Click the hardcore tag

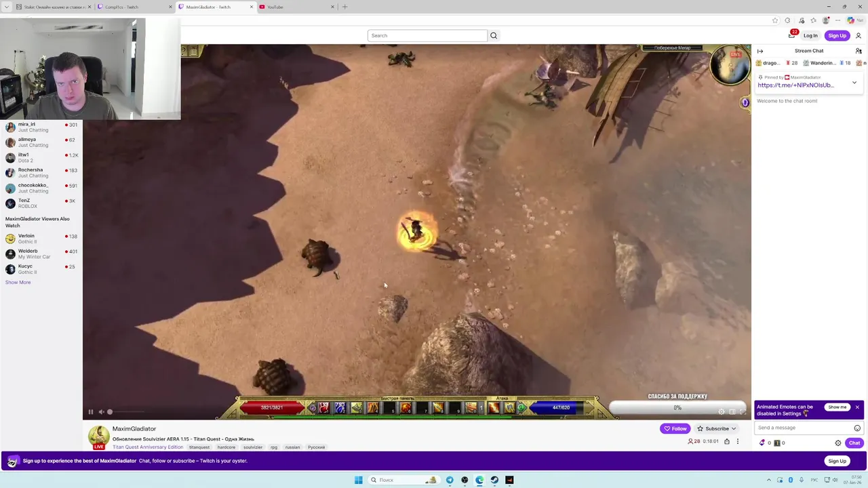pos(226,447)
